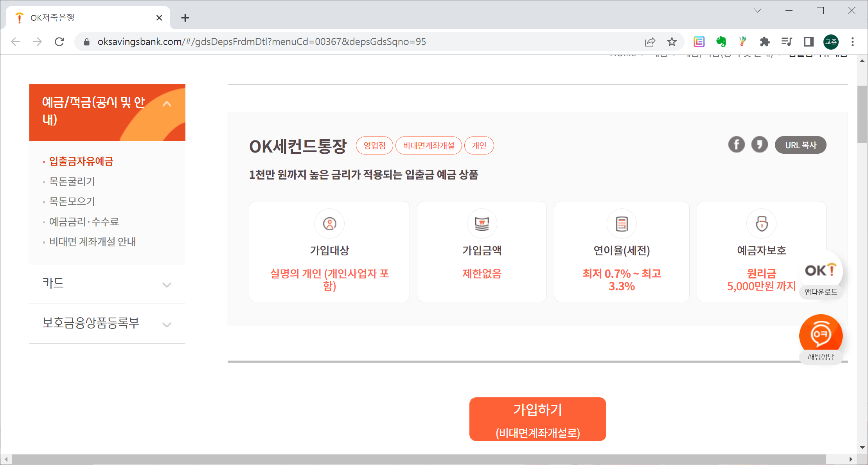Viewport: 868px width, 465px height.
Task: Select 예금금리·수수료 in the sidebar
Action: tap(84, 222)
